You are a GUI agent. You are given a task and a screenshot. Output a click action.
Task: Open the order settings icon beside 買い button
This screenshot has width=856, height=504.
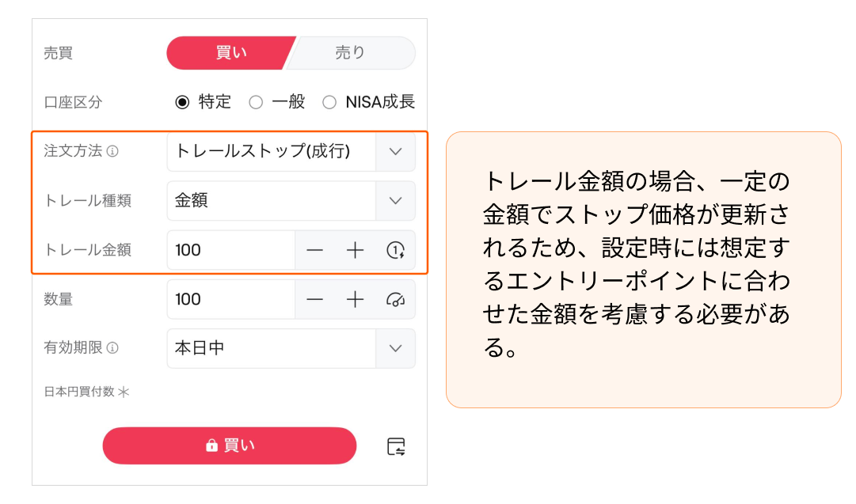pyautogui.click(x=396, y=446)
